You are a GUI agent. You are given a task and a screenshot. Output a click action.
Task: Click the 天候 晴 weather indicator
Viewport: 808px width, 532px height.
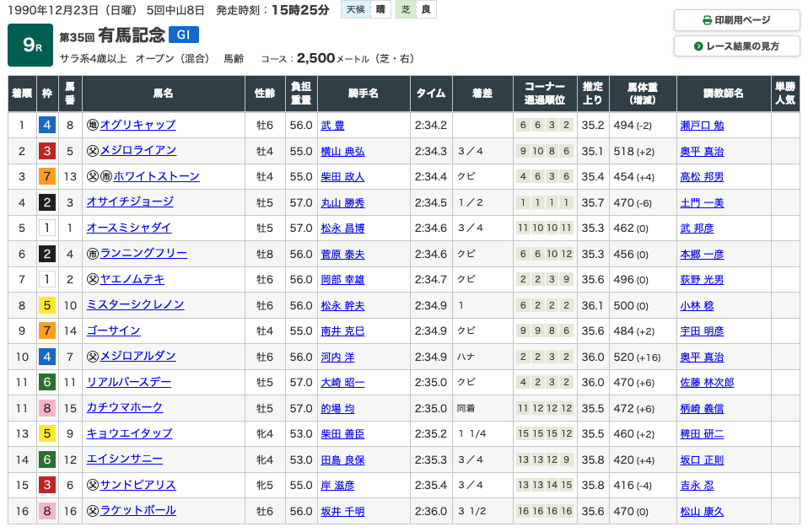pos(368,10)
